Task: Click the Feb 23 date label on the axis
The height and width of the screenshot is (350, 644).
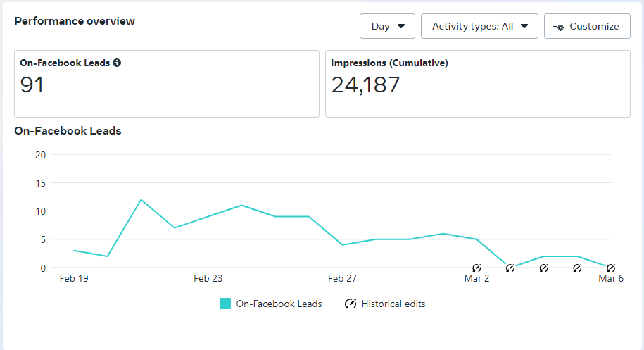Action: (208, 278)
